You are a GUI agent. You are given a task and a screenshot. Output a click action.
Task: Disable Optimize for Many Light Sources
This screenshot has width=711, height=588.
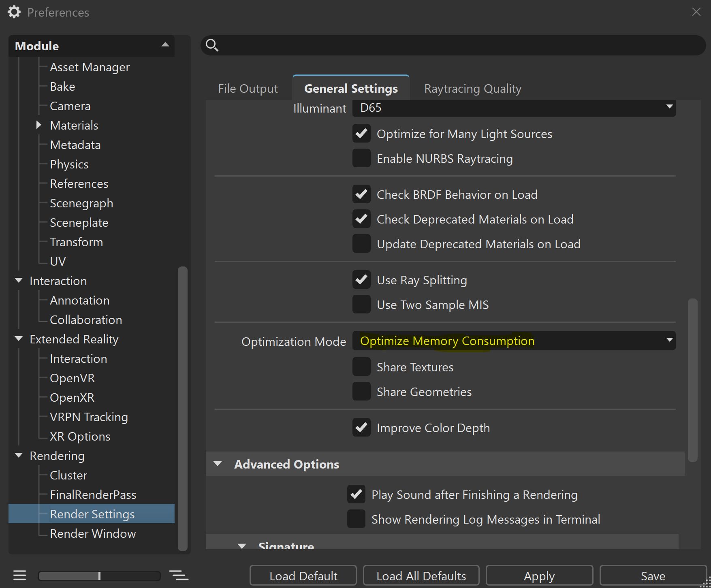coord(361,134)
